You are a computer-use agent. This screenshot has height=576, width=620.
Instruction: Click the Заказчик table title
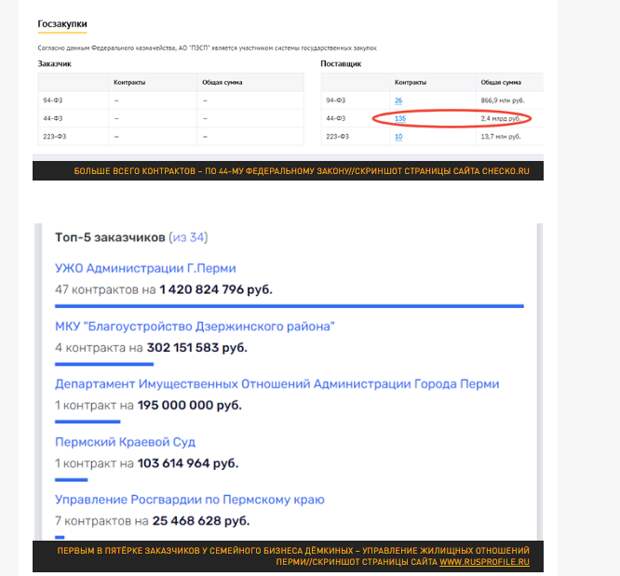pos(54,64)
